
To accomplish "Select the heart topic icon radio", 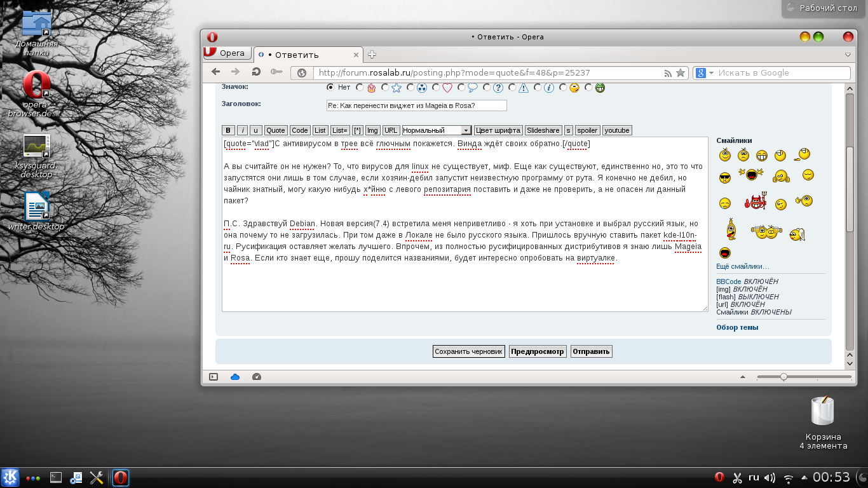I will (x=436, y=88).
